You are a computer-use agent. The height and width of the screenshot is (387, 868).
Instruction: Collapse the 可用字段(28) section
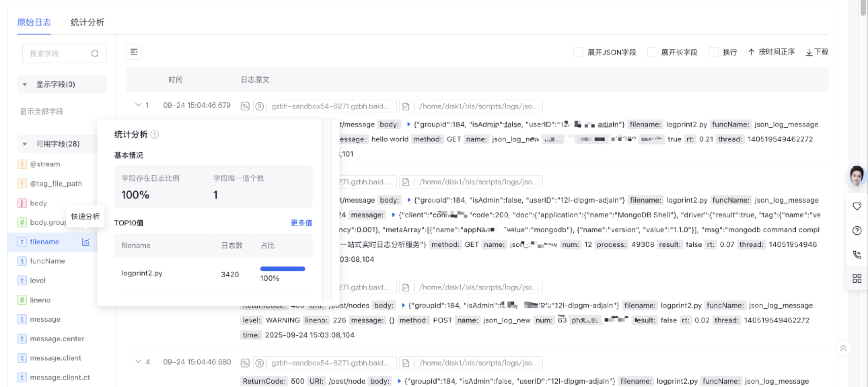pos(25,144)
